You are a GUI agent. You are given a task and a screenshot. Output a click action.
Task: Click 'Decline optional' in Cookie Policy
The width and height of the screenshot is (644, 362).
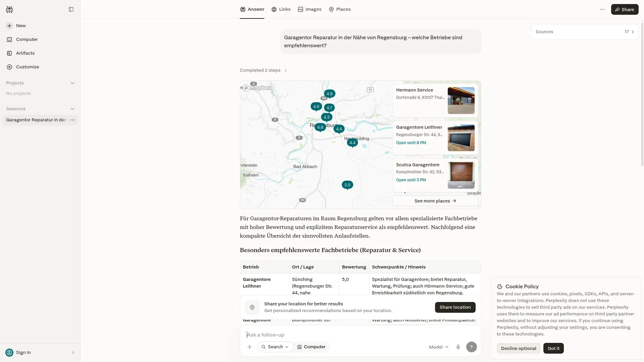click(x=518, y=348)
